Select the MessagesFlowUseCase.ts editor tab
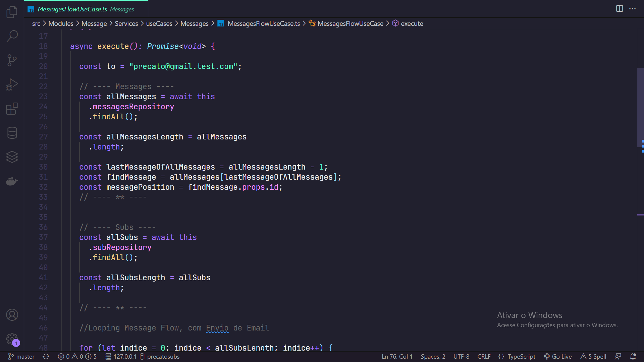This screenshot has height=362, width=644. 72,9
